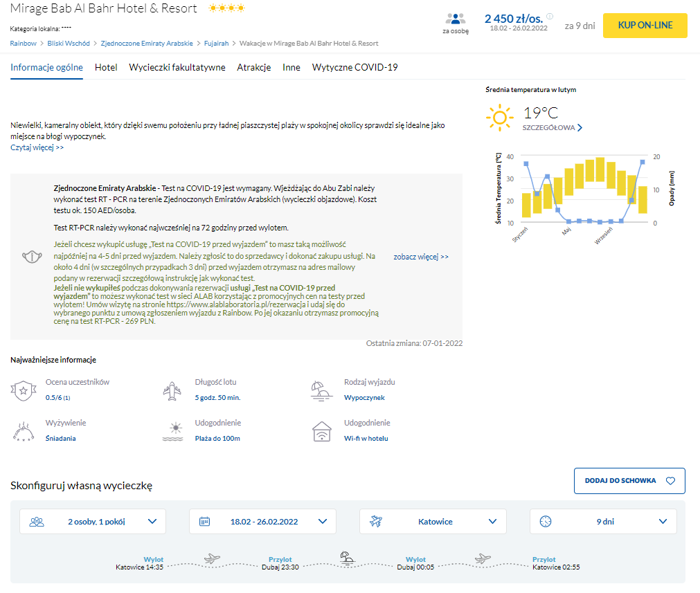Open the Wycieczki fakultatywne tab
This screenshot has width=700, height=593.
tap(177, 67)
